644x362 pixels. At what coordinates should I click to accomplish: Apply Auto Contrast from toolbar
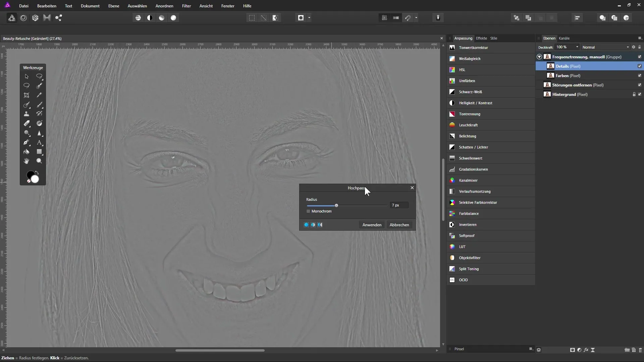pos(150,18)
